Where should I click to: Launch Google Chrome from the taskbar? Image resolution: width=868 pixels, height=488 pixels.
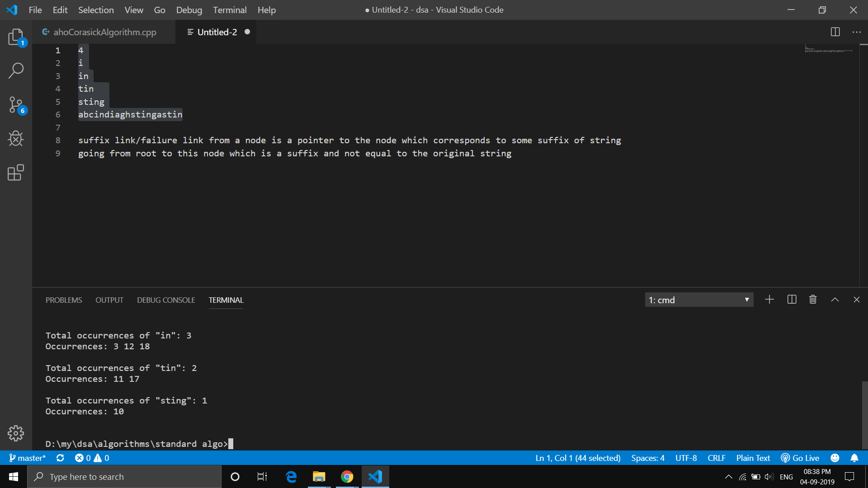[347, 476]
